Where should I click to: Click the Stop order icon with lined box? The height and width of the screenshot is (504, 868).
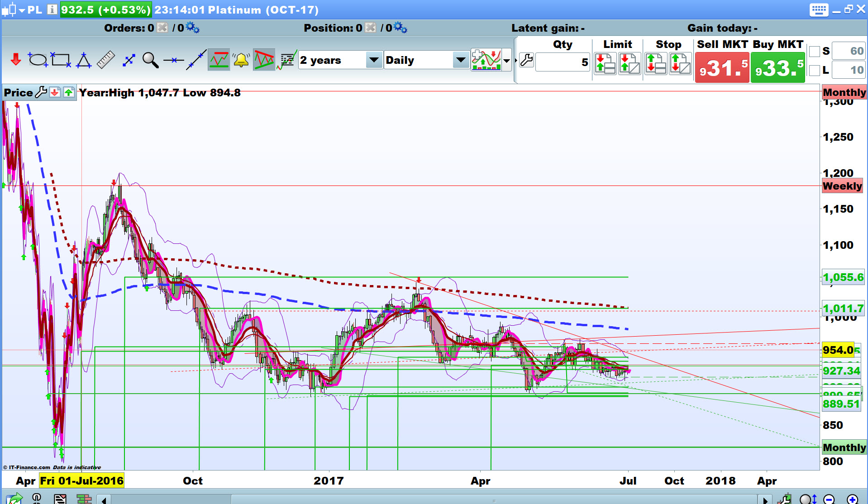(x=656, y=64)
